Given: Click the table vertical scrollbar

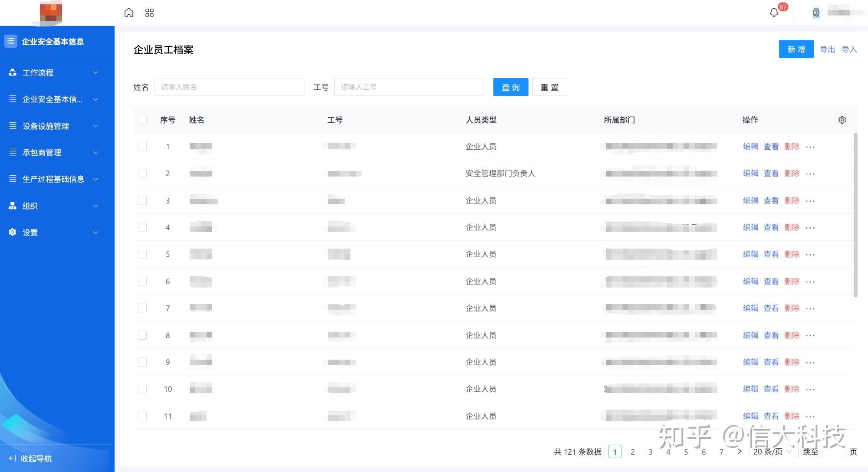Looking at the screenshot, I should pyautogui.click(x=855, y=215).
